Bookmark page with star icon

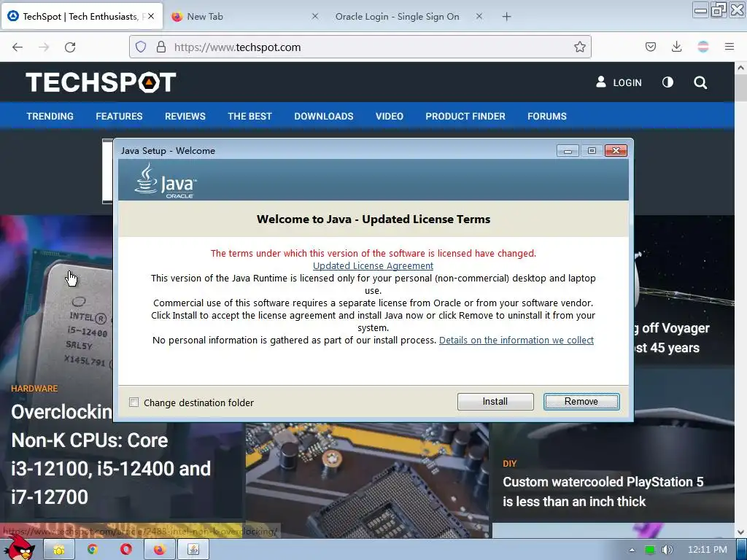click(579, 47)
